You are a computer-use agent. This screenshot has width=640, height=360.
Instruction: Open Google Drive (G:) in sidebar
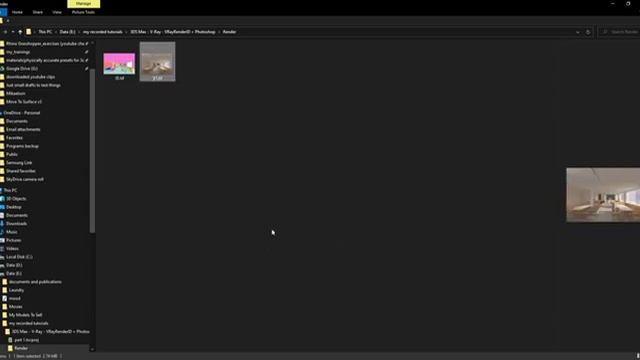[x=22, y=69]
